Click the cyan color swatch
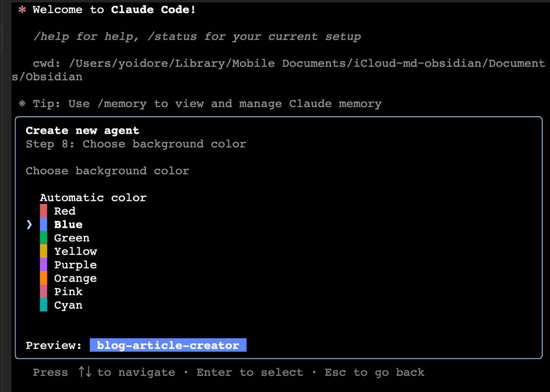The width and height of the screenshot is (550, 392). pos(44,305)
